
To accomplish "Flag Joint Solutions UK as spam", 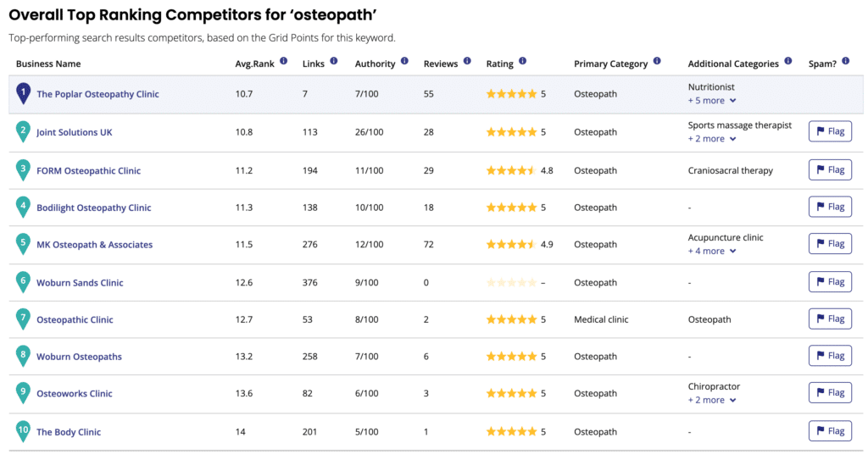I will tap(830, 132).
